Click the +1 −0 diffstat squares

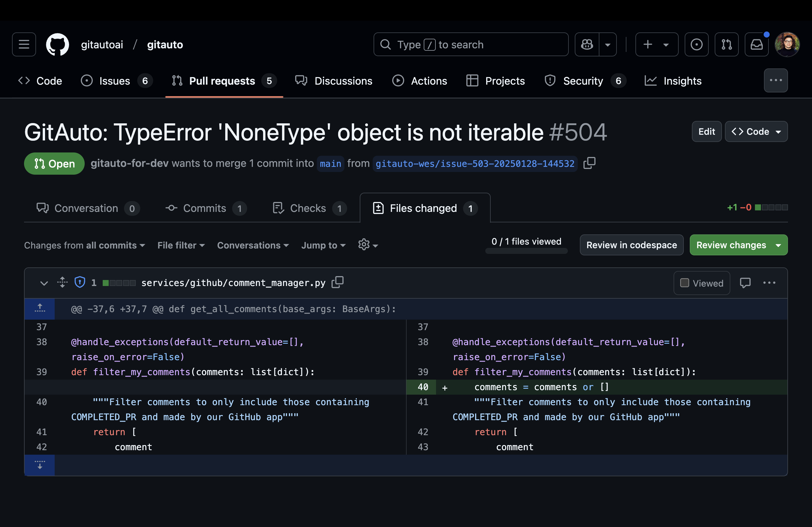click(x=771, y=207)
